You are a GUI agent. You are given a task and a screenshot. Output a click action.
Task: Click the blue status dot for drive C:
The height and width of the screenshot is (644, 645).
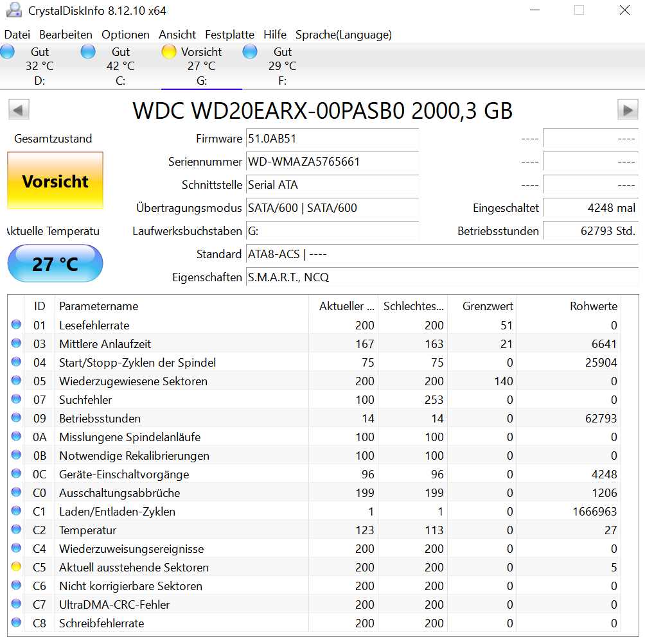(x=87, y=51)
